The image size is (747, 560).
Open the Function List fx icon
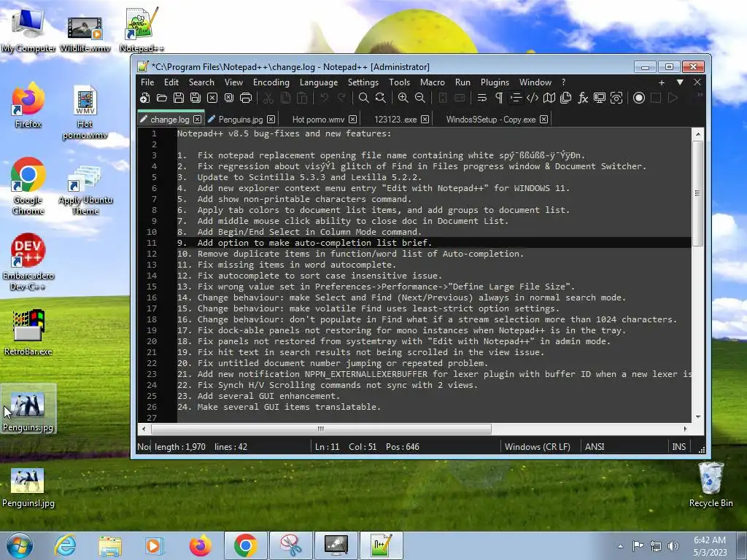click(583, 98)
